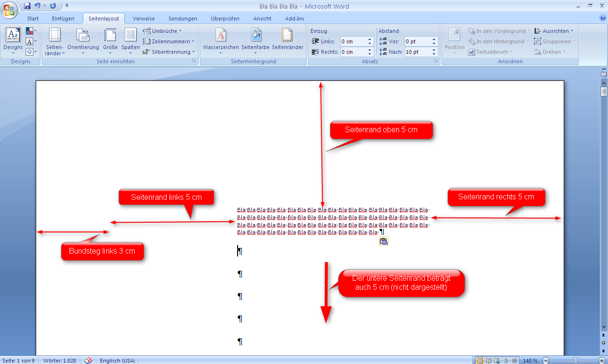
Task: Switch to the Verweise ribbon tab
Action: 143,18
